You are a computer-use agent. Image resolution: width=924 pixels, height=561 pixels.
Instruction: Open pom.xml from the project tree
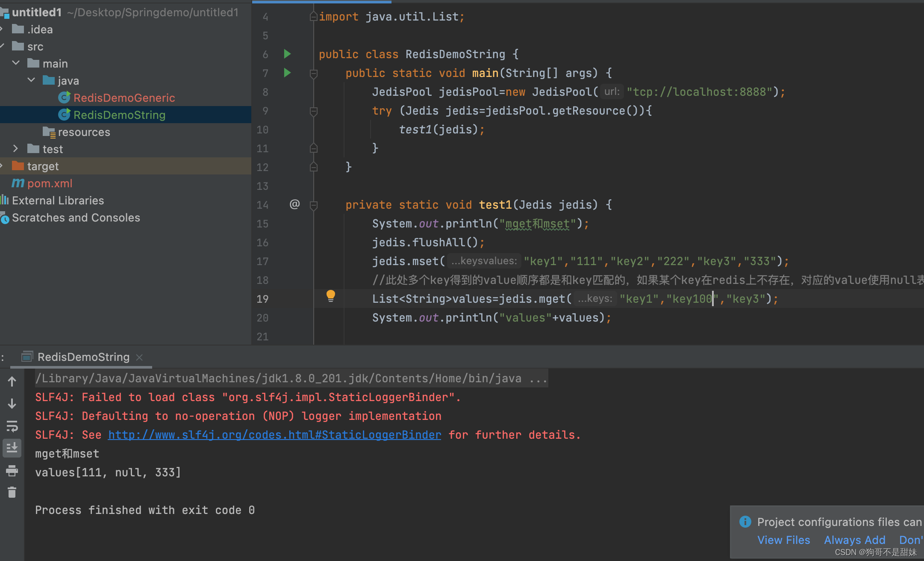(50, 183)
